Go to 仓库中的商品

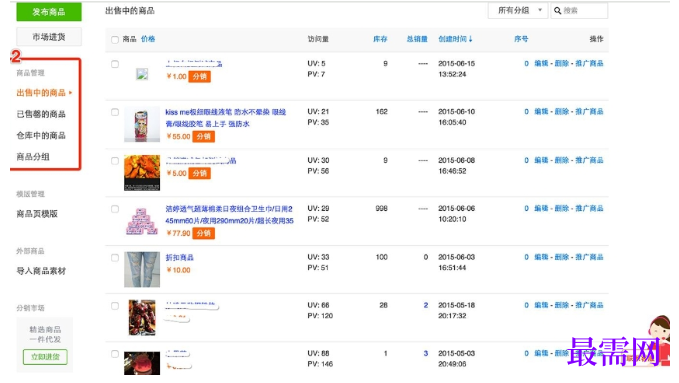click(41, 135)
